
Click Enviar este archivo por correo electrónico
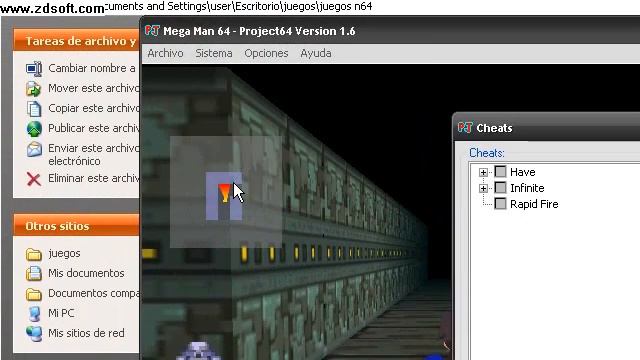(93, 154)
